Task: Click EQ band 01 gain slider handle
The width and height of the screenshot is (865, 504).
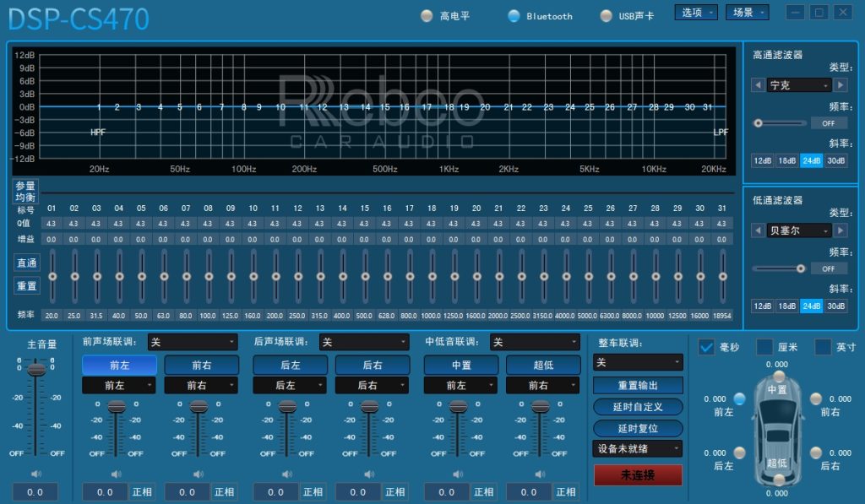Action: (52, 276)
